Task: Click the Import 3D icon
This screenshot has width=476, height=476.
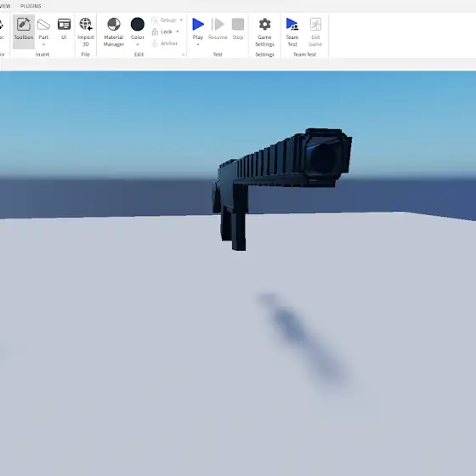Action: [86, 25]
